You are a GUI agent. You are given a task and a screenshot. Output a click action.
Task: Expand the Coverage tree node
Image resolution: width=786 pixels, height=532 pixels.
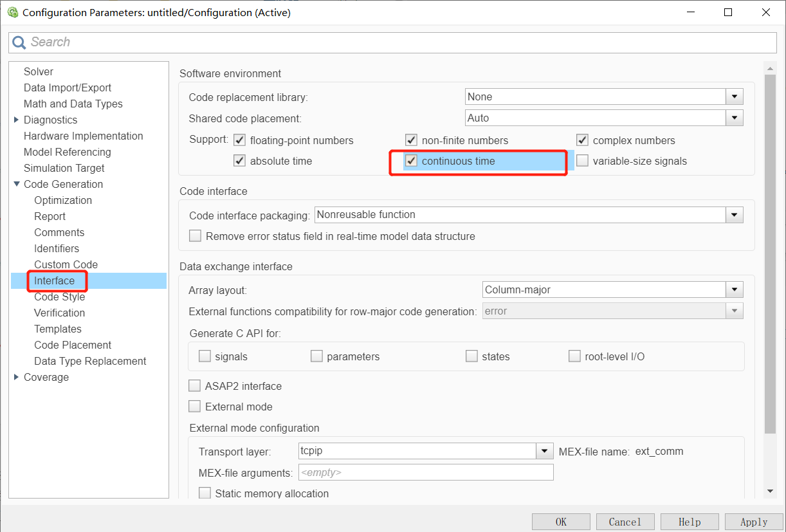click(x=16, y=377)
